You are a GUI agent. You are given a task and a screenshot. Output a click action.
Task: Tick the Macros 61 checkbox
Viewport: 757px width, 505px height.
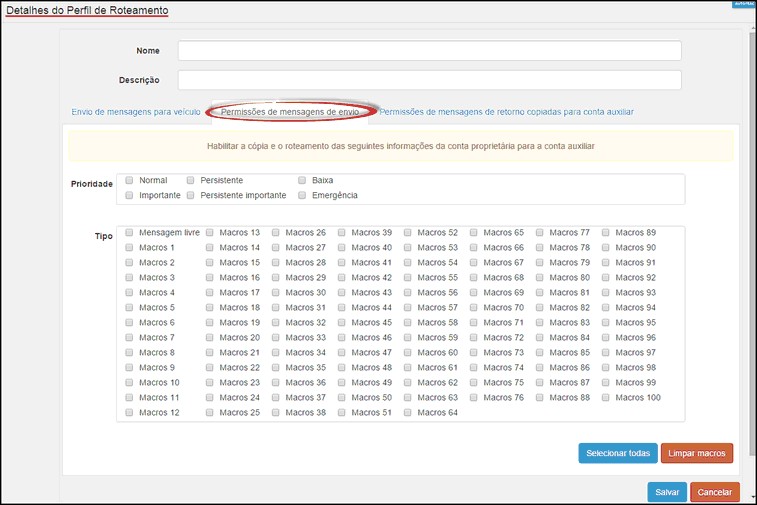[x=407, y=367]
